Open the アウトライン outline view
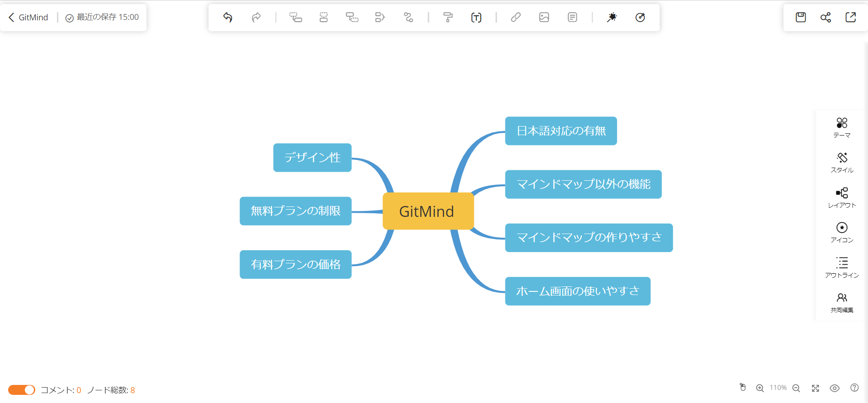The height and width of the screenshot is (403, 868). tap(842, 268)
